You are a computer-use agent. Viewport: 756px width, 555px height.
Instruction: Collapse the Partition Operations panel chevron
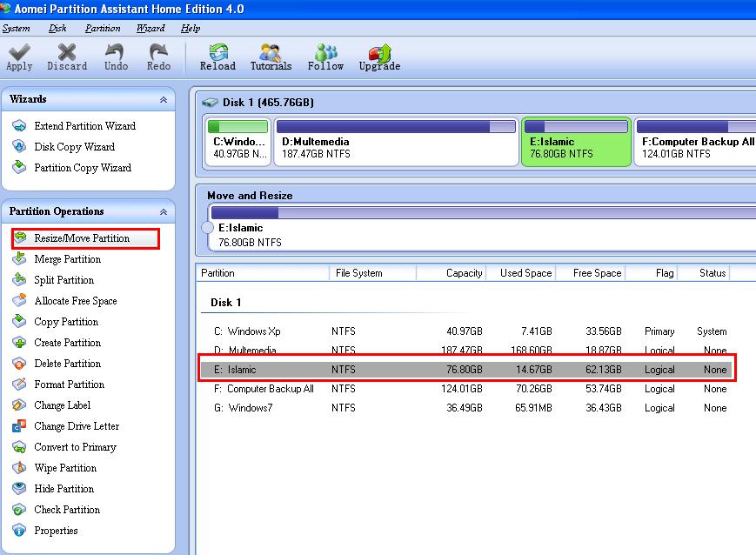[164, 211]
